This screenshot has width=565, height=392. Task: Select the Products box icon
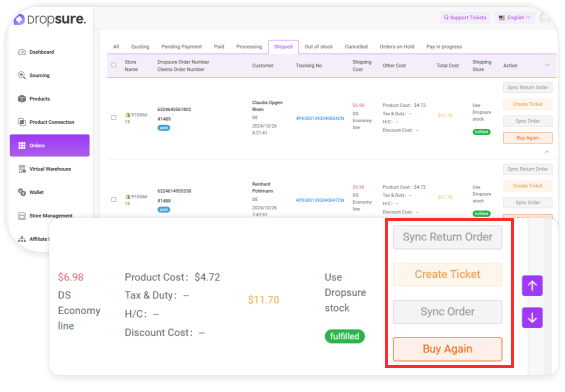click(22, 98)
